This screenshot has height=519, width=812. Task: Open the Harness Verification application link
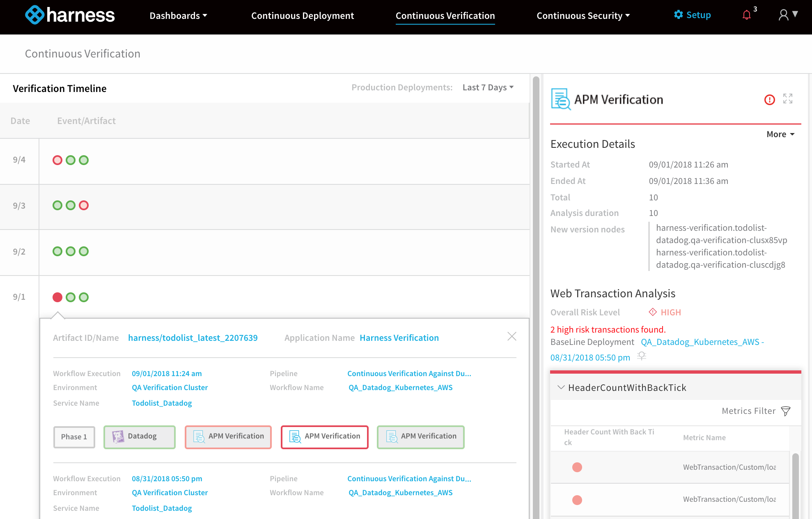[x=399, y=338]
